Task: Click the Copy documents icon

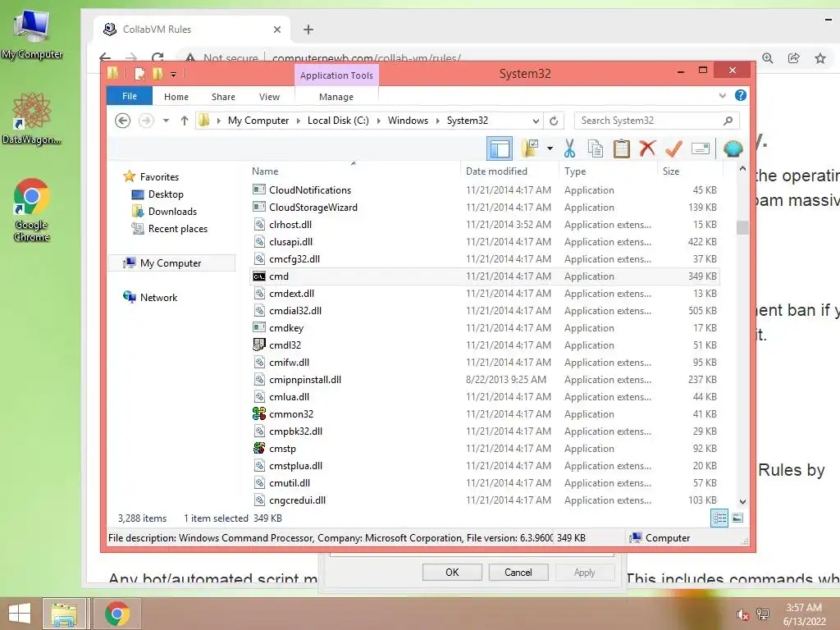Action: tap(596, 149)
